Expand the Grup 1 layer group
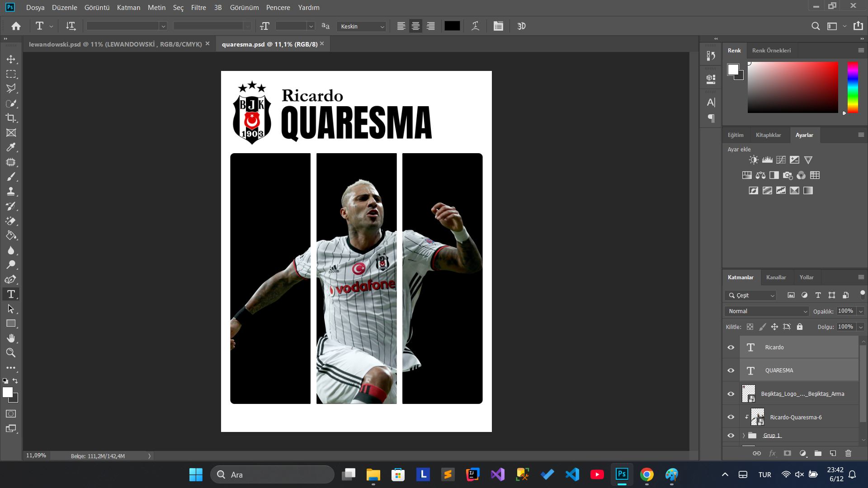The width and height of the screenshot is (868, 488). click(744, 436)
